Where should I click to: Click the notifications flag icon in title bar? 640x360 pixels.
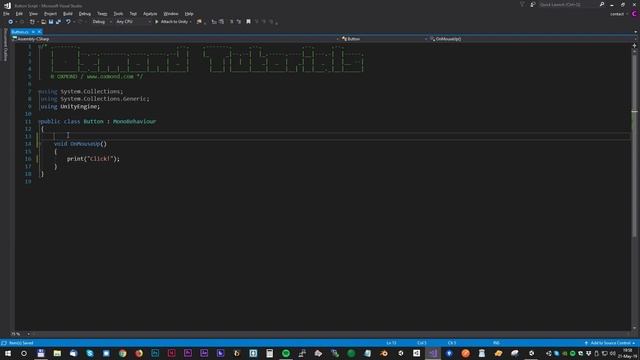[522, 4]
